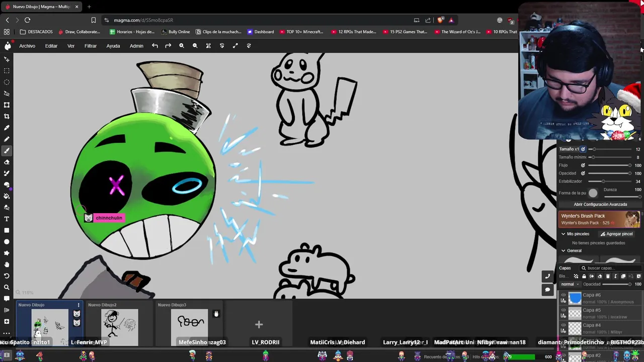This screenshot has width=644, height=362.
Task: Open the Archivo menu
Action: [27, 46]
